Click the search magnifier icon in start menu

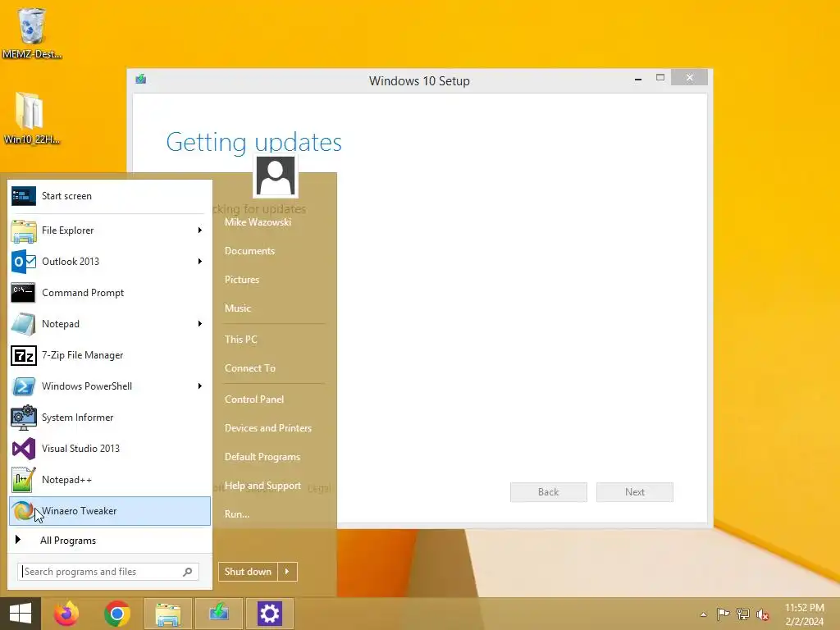[x=188, y=572]
